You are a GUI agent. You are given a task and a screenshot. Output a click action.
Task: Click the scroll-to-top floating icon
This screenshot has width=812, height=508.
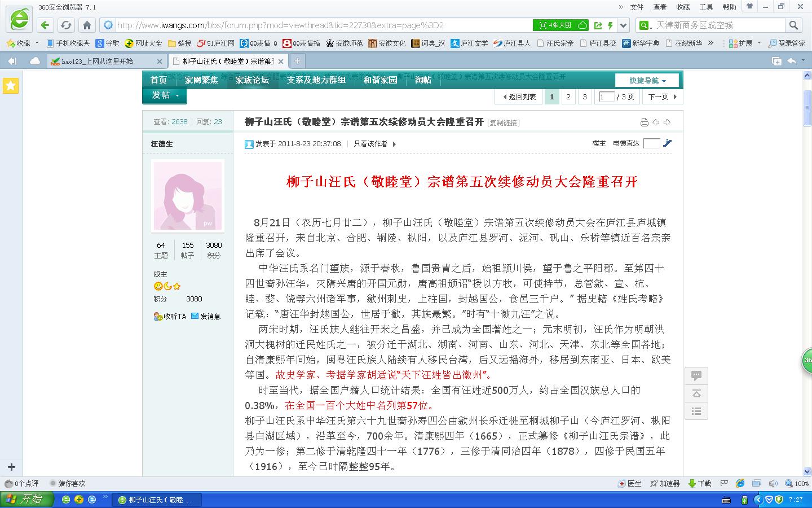click(696, 393)
